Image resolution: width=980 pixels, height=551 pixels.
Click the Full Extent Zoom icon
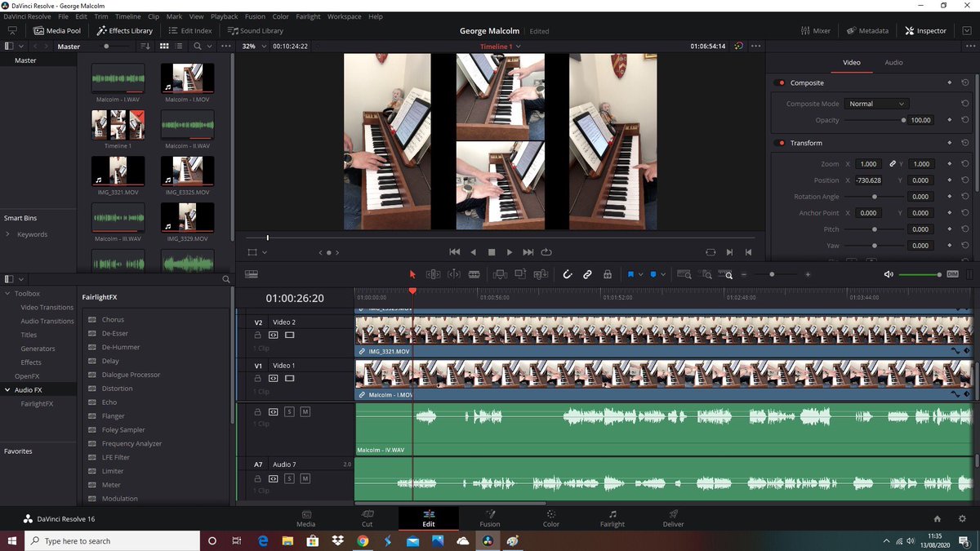pyautogui.click(x=684, y=275)
